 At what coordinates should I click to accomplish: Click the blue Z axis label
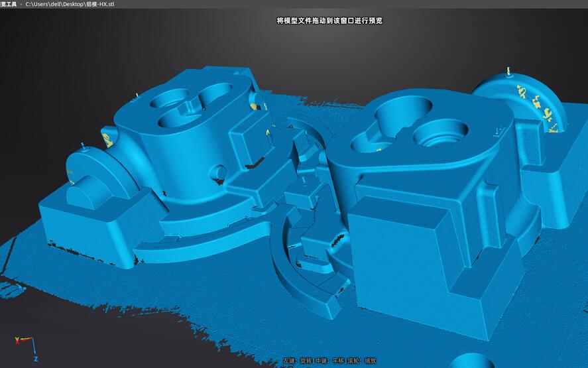(35, 359)
